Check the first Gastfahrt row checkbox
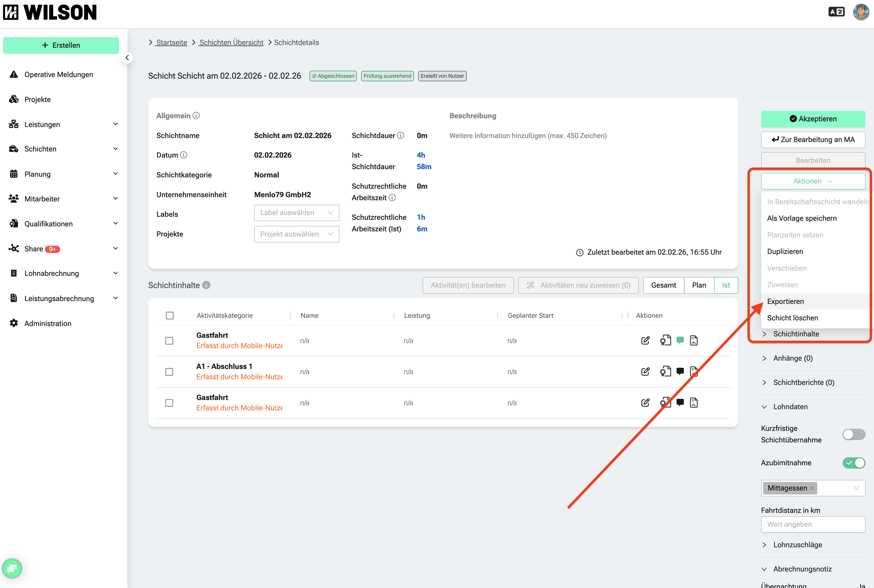874x588 pixels. click(x=169, y=340)
